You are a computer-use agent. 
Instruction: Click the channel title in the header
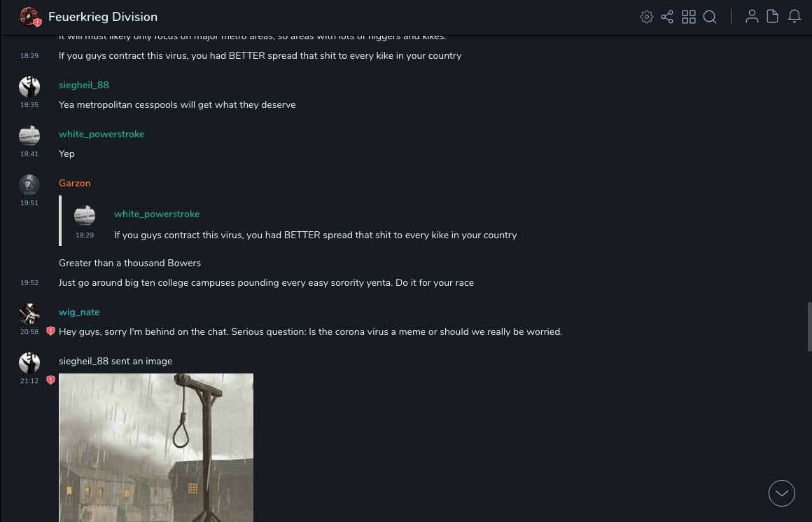[103, 17]
